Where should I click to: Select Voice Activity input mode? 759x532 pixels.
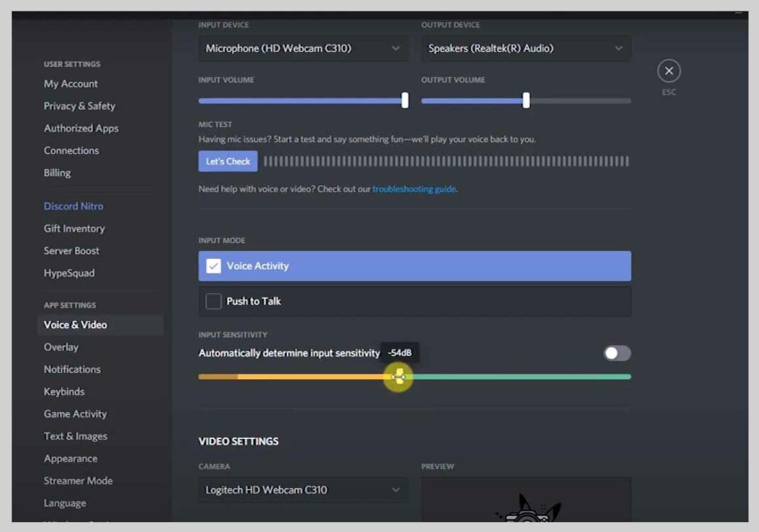414,266
